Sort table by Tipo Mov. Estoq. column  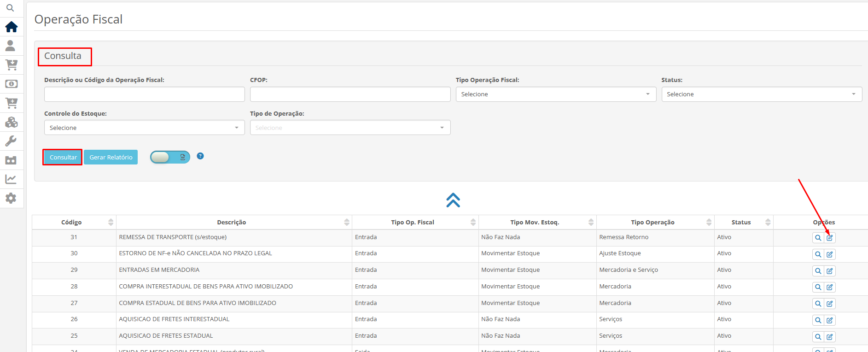537,222
